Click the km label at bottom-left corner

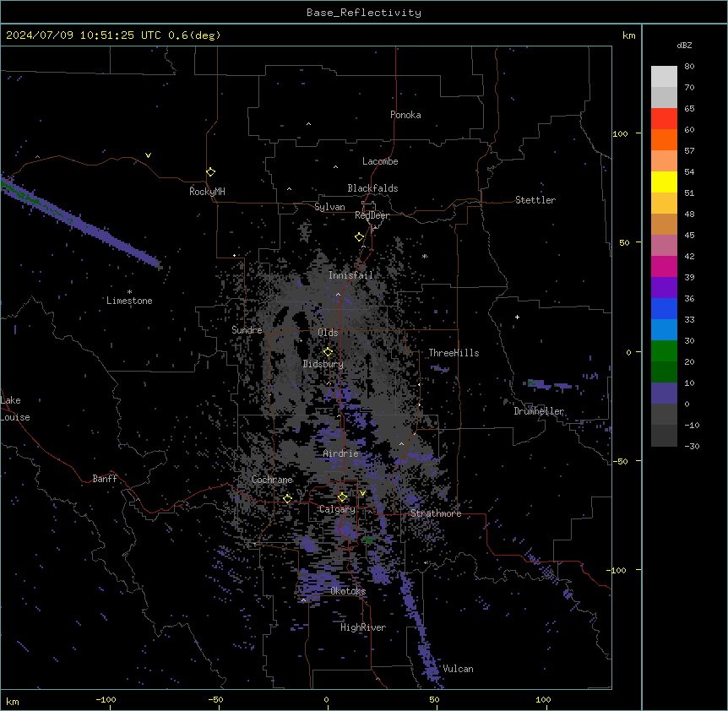[13, 702]
